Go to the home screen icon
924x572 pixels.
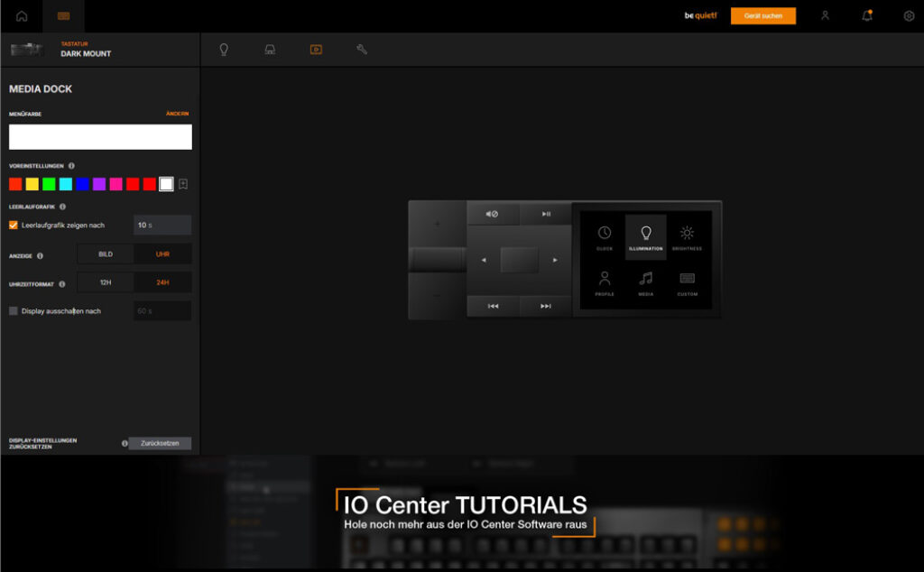[x=22, y=16]
